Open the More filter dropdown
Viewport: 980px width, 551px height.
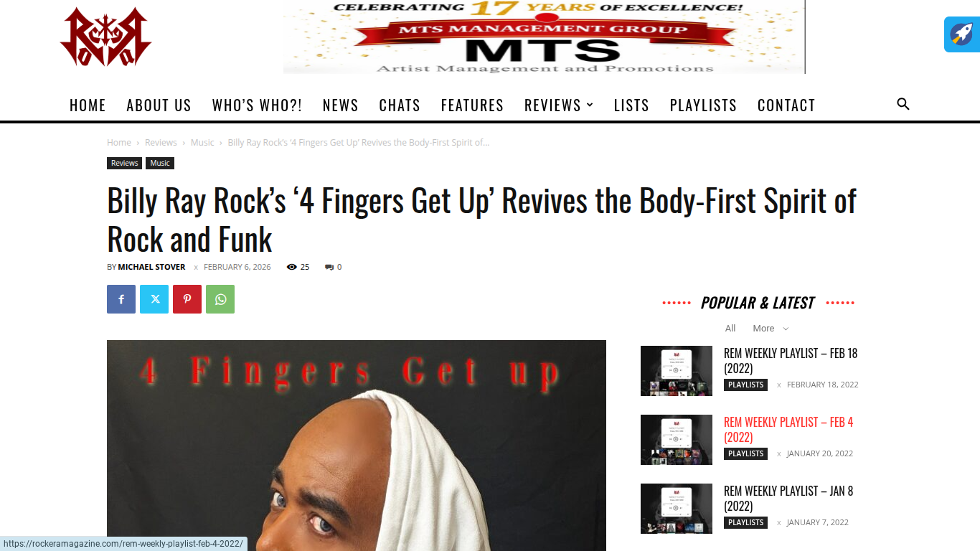click(x=771, y=328)
